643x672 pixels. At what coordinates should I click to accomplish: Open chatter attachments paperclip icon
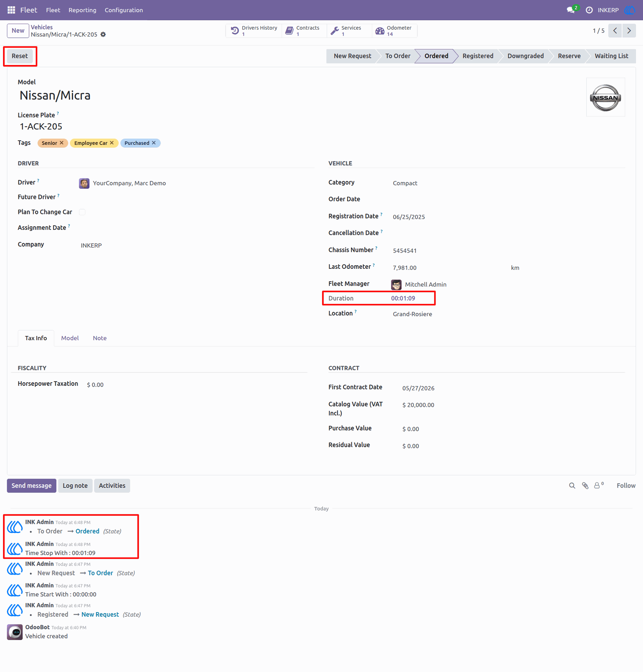(585, 485)
